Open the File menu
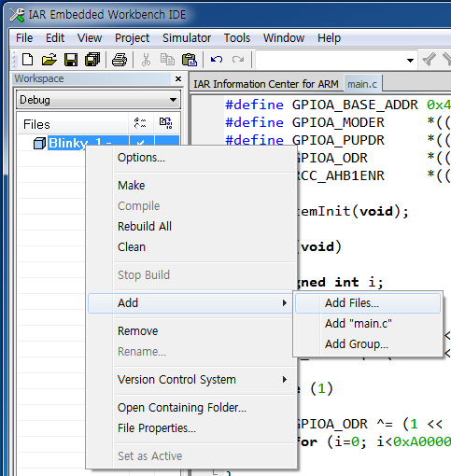 (x=24, y=38)
